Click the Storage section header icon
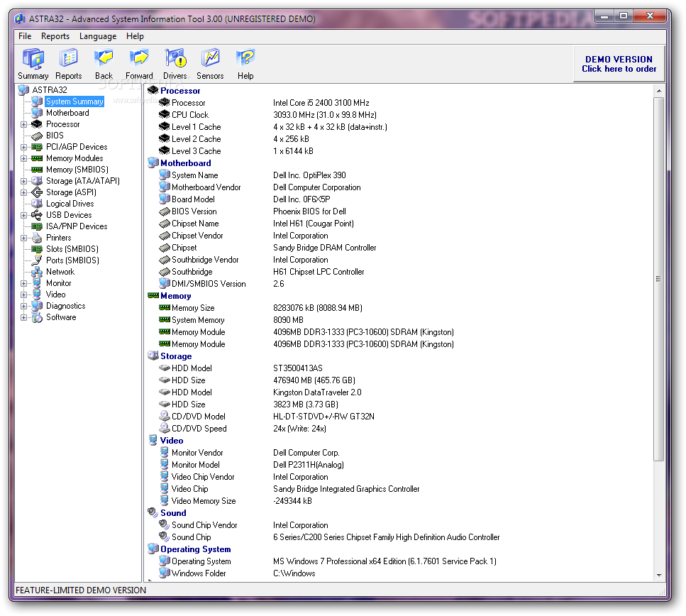Image resolution: width=686 pixels, height=616 pixels. (x=153, y=356)
